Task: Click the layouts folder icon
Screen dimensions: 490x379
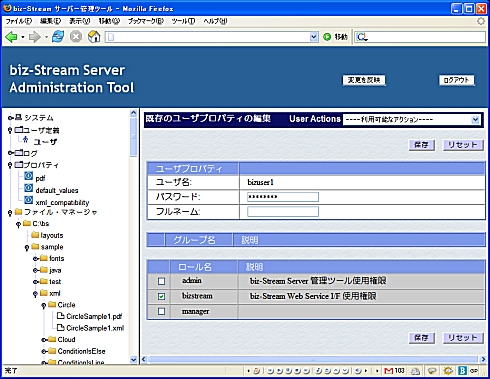Action: pos(35,235)
